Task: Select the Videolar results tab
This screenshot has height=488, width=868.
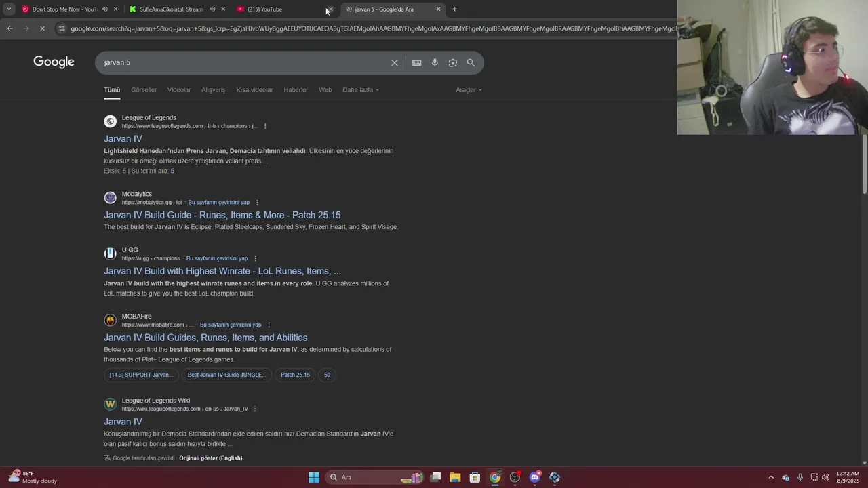Action: (179, 89)
